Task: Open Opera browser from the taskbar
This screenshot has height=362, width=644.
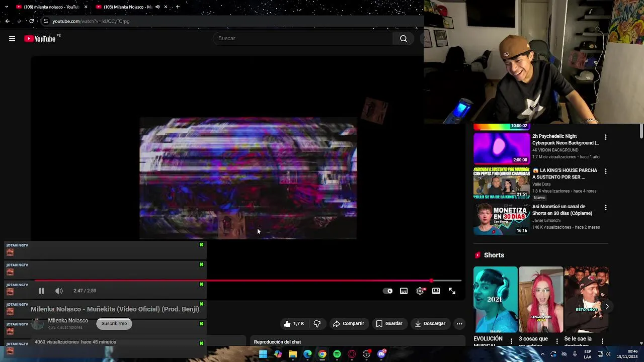Action: click(x=352, y=354)
